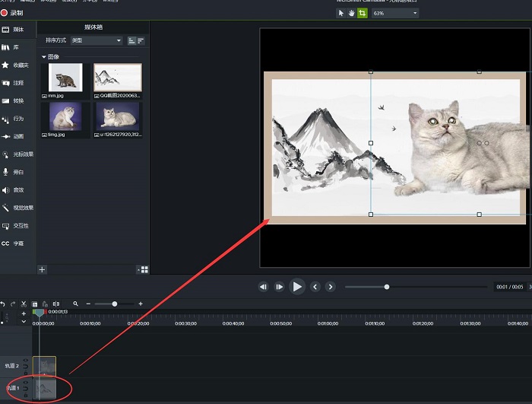Screen dimensions: 532x404
Task: Click the left-middle crop handle on canvas
Action: [371, 143]
